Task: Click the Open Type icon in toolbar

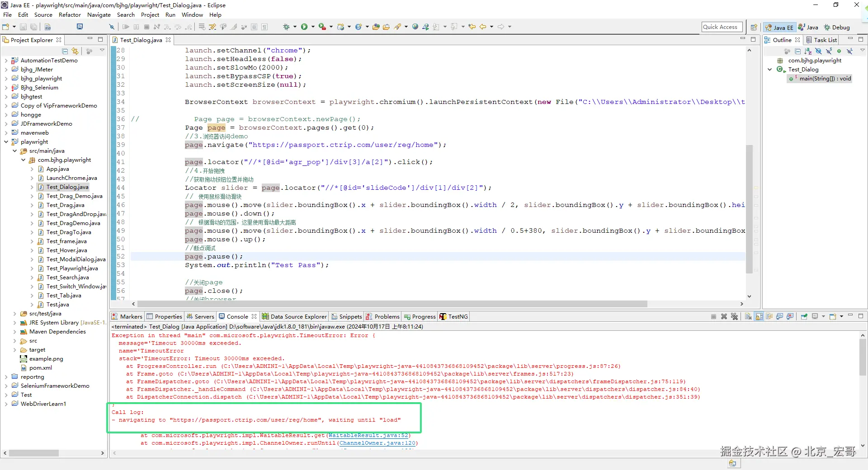Action: click(376, 27)
